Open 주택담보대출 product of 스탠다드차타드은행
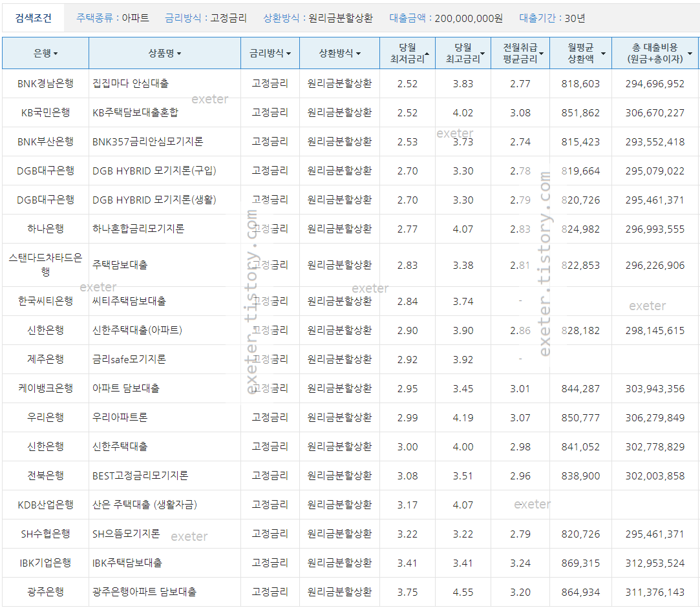This screenshot has width=700, height=608. tap(120, 265)
